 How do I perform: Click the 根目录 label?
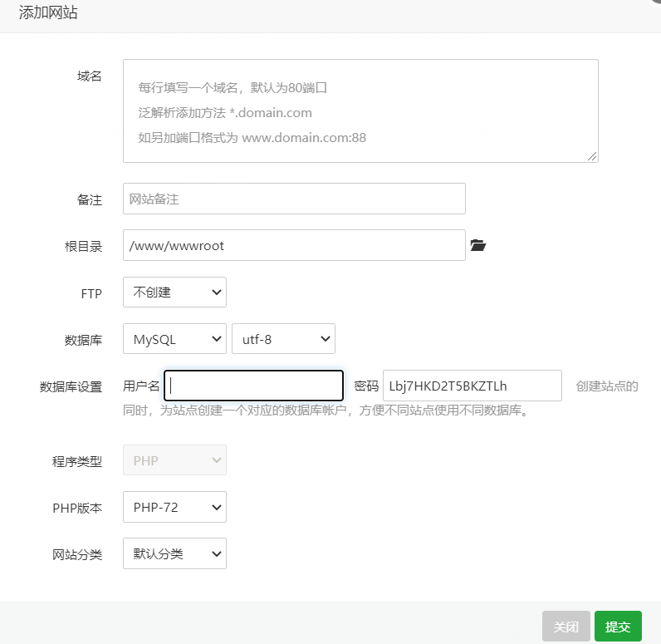[x=84, y=246]
